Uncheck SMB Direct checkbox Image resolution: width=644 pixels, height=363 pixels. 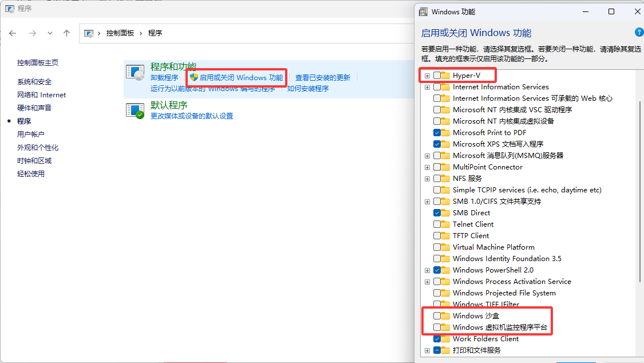(x=437, y=213)
